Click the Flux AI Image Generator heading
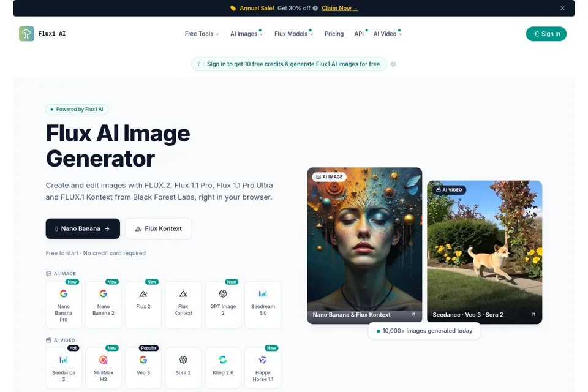The width and height of the screenshot is (588, 392). click(118, 146)
